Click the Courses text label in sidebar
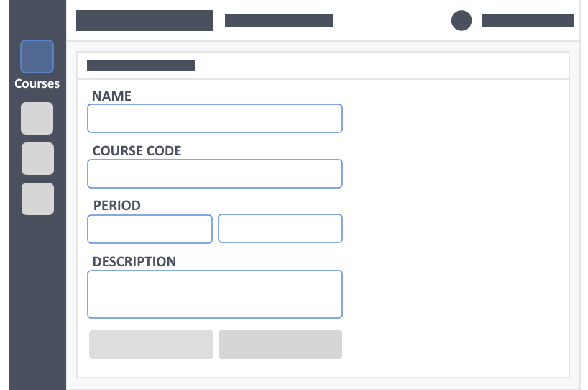This screenshot has width=588, height=390. 37,83
